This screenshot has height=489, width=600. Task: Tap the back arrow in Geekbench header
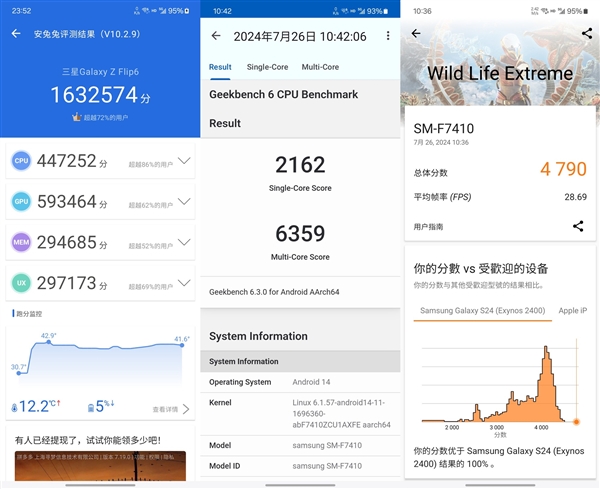coord(216,36)
